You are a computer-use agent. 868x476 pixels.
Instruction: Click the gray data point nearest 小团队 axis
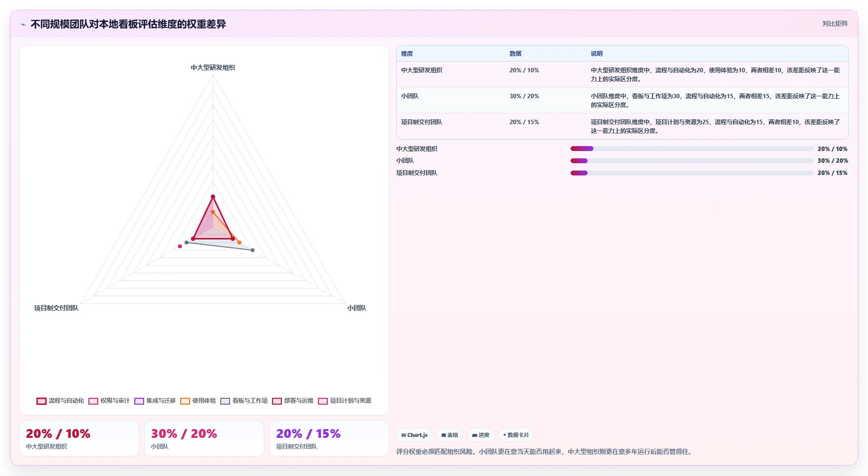253,250
